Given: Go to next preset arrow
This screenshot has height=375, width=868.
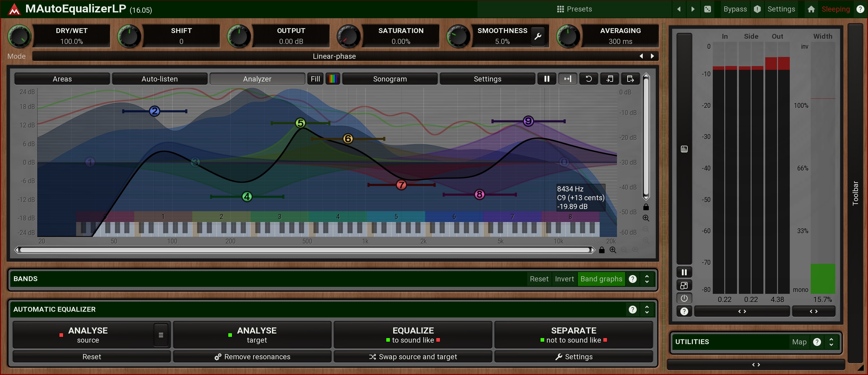Looking at the screenshot, I should coord(693,9).
